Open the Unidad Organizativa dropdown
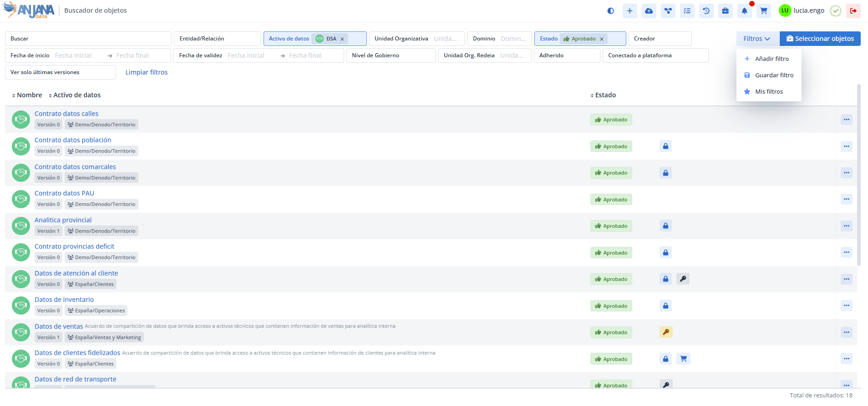The width and height of the screenshot is (868, 406). click(416, 39)
